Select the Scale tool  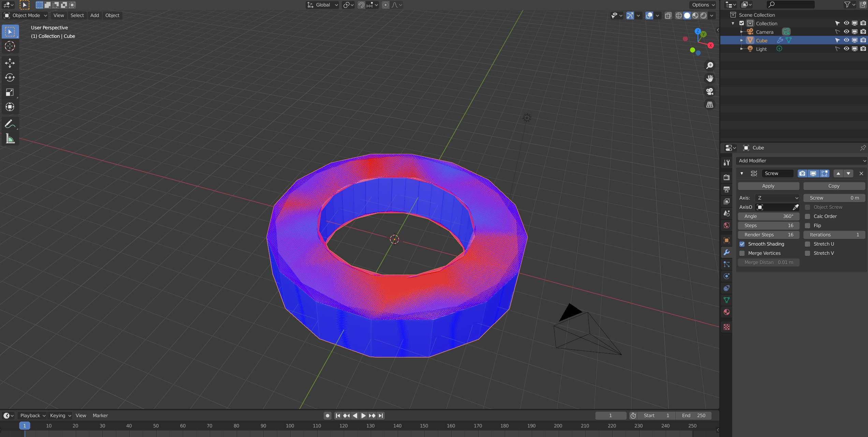10,92
